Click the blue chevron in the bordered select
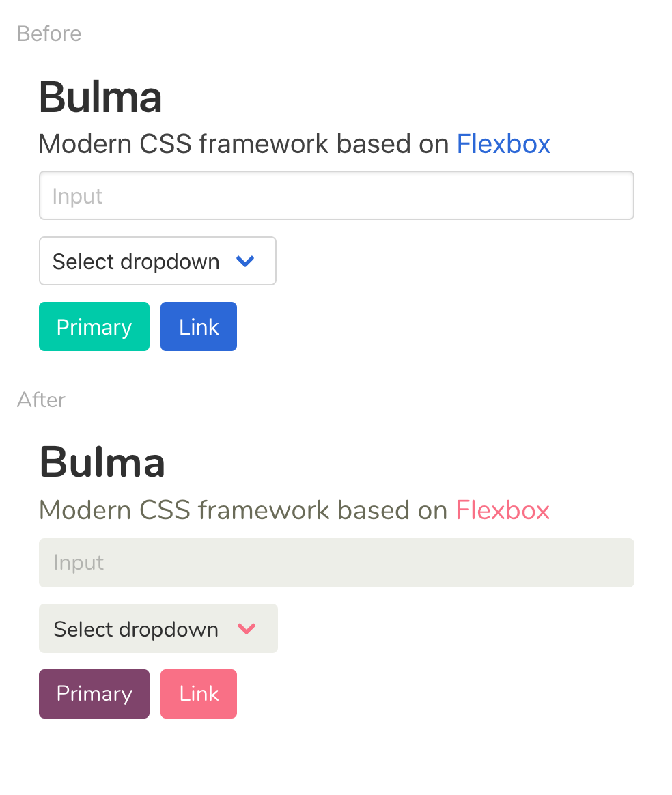The image size is (672, 795). [245, 261]
